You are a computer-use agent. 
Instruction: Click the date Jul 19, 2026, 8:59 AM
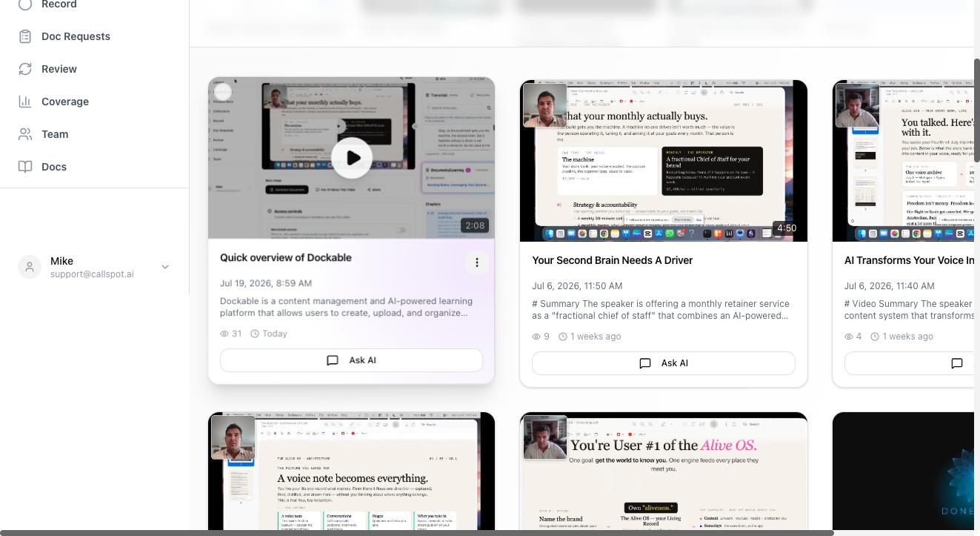[266, 283]
